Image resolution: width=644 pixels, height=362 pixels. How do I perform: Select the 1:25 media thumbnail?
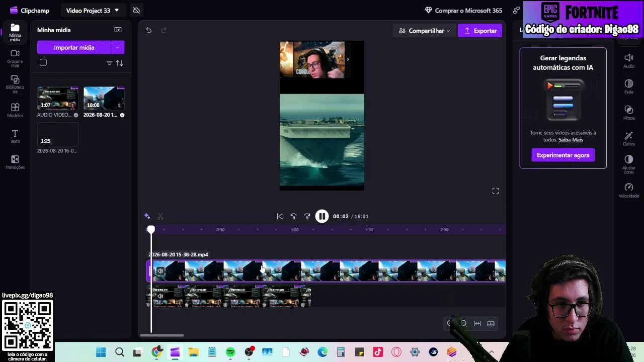pyautogui.click(x=58, y=134)
